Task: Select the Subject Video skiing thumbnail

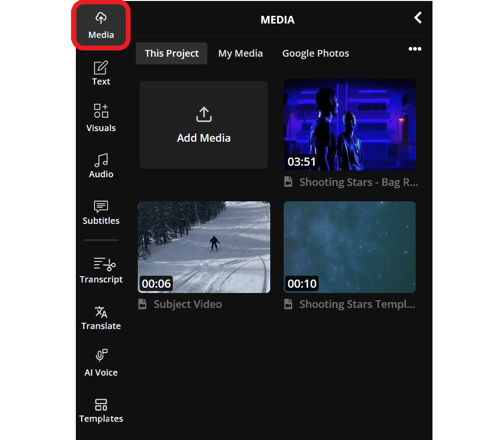Action: (x=204, y=247)
